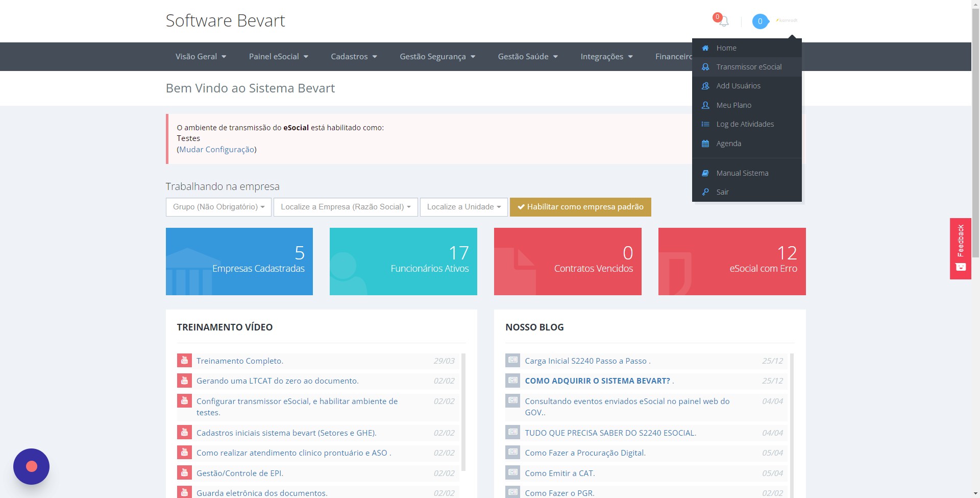Click the Sair key icon

(705, 192)
